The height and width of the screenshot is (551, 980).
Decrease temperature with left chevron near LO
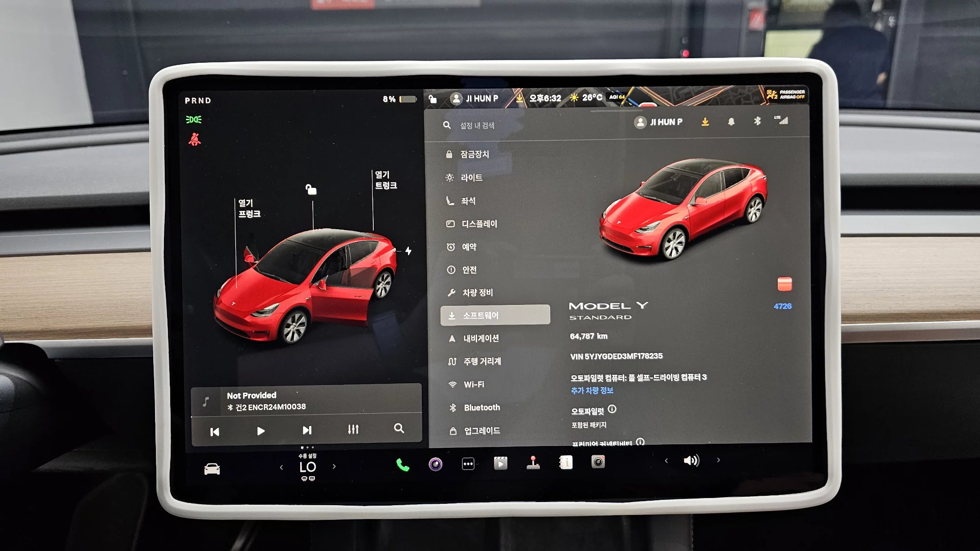click(281, 467)
